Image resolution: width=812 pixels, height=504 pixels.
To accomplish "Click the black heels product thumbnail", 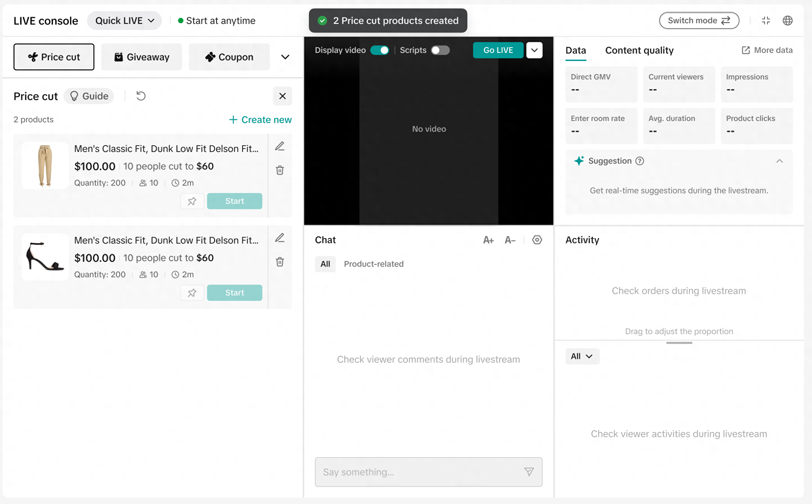I will click(45, 257).
